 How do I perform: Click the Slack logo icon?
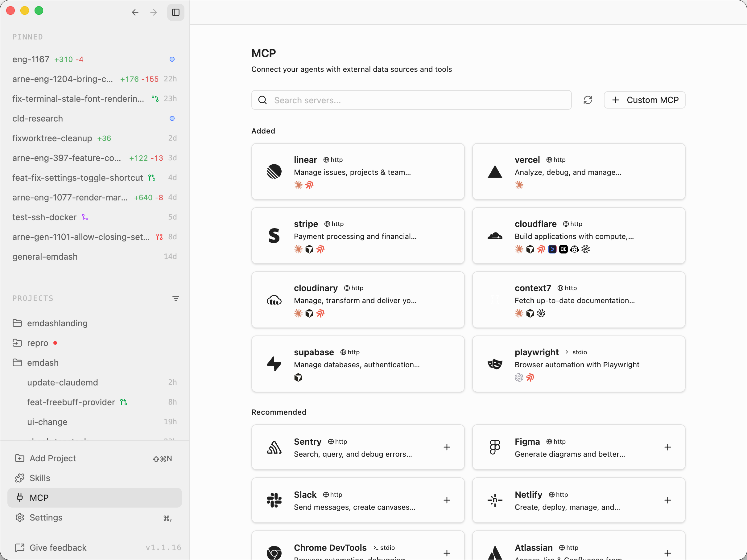click(274, 500)
